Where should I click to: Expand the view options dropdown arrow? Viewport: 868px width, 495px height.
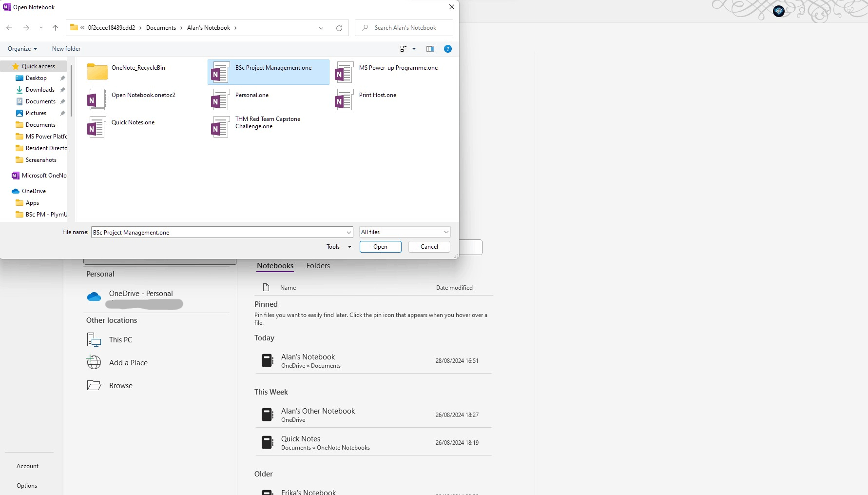pyautogui.click(x=414, y=49)
